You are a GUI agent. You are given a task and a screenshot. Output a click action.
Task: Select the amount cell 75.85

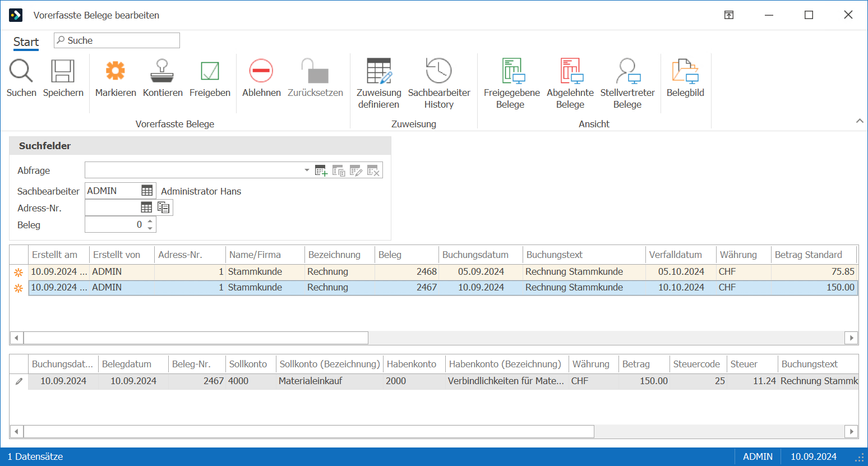(814, 271)
